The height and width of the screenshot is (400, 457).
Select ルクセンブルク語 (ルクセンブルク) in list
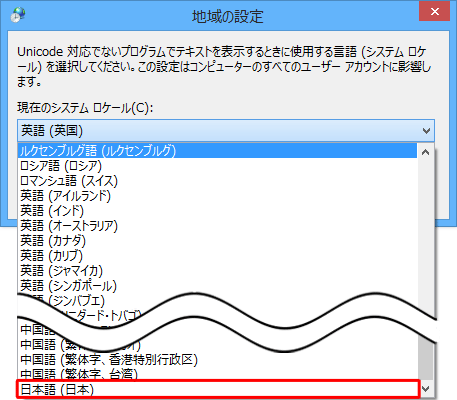tap(217, 151)
